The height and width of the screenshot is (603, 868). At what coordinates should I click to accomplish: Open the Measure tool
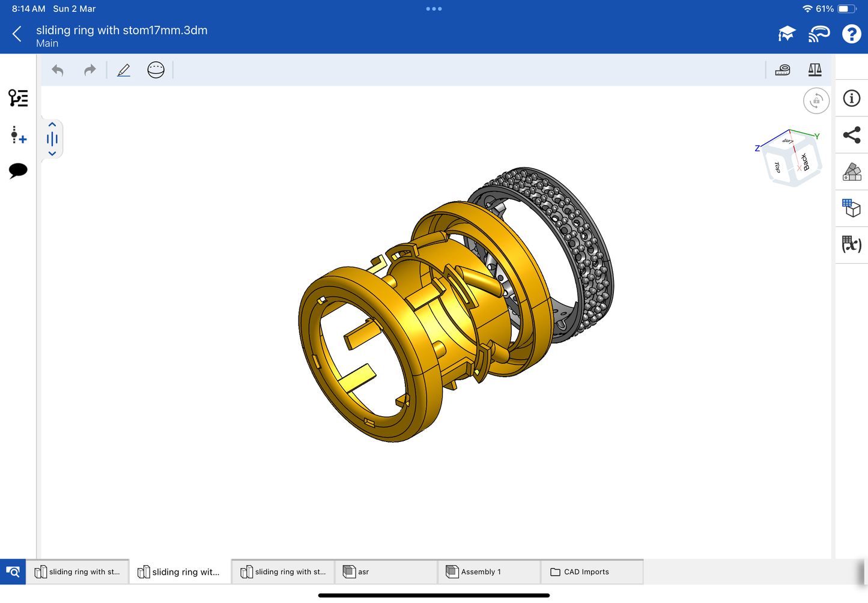pos(782,70)
